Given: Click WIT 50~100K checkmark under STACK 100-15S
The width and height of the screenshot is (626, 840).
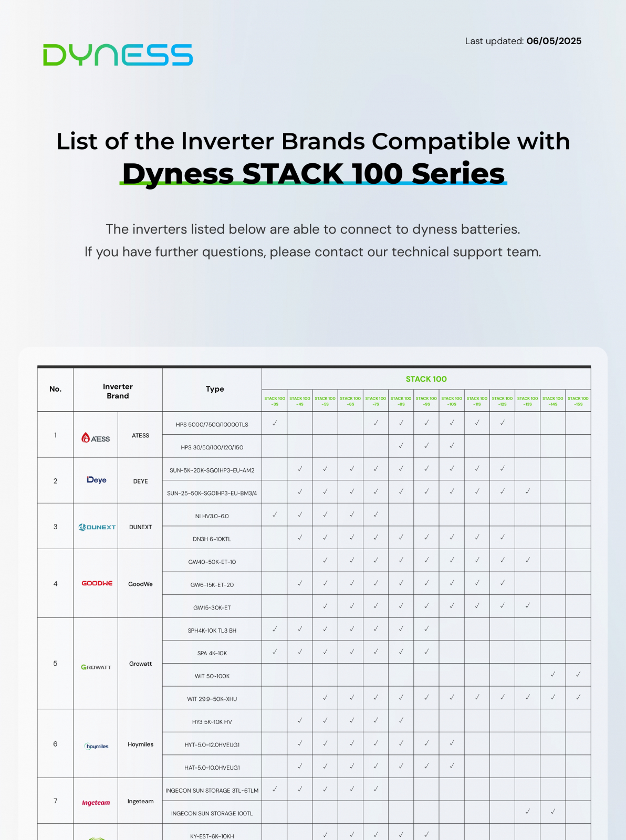Looking at the screenshot, I should point(578,674).
